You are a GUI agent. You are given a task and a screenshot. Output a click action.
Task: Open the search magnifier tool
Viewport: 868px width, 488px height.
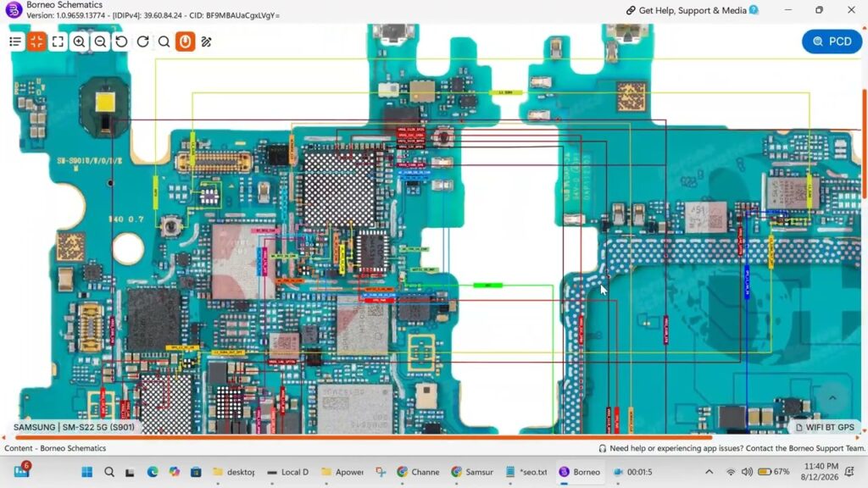(x=164, y=42)
